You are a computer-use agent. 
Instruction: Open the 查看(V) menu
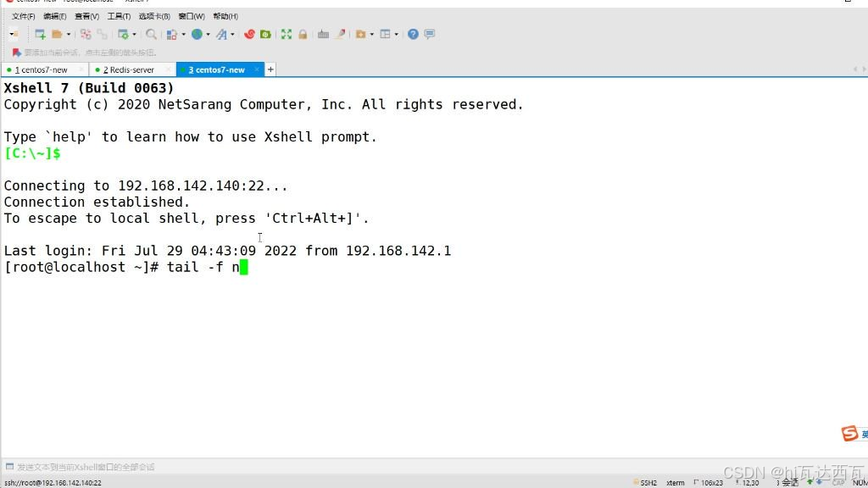tap(87, 17)
